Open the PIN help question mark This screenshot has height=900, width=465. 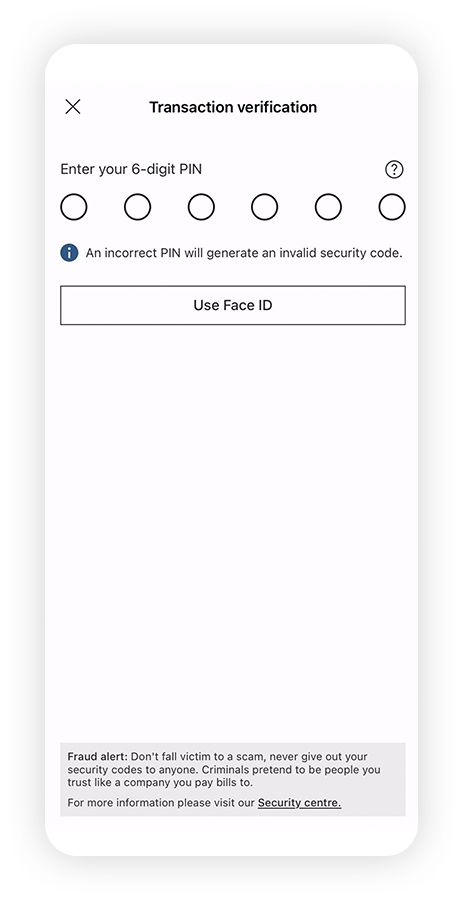(394, 169)
